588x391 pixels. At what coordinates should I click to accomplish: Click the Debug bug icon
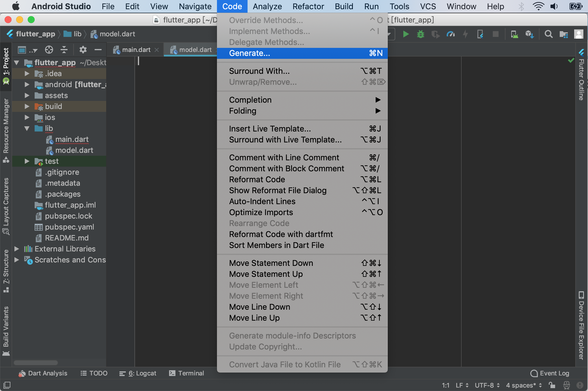pyautogui.click(x=421, y=34)
